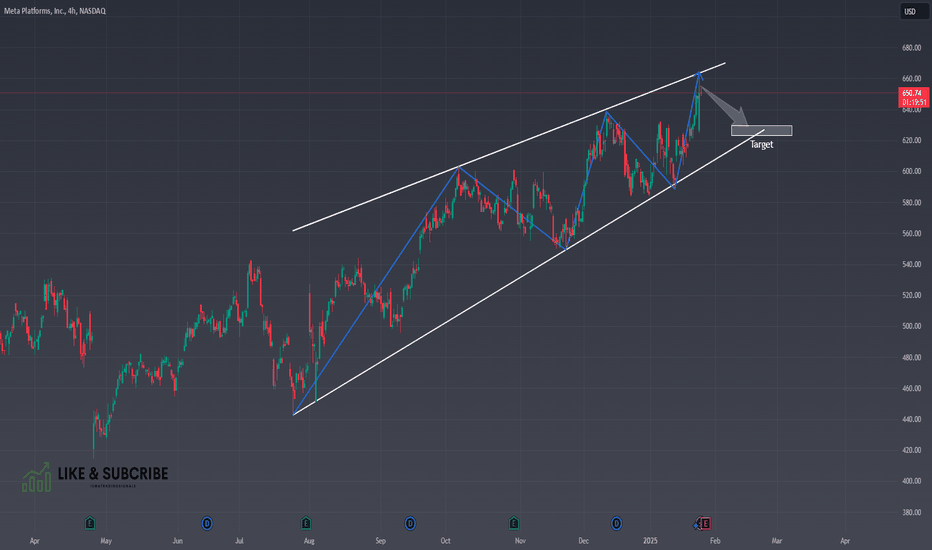
Task: Click the Mar label on time axis
Action: [x=776, y=541]
